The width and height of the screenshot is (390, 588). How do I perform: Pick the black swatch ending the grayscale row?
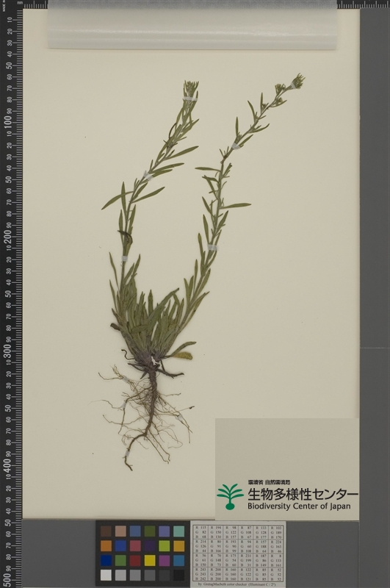tap(179, 576)
